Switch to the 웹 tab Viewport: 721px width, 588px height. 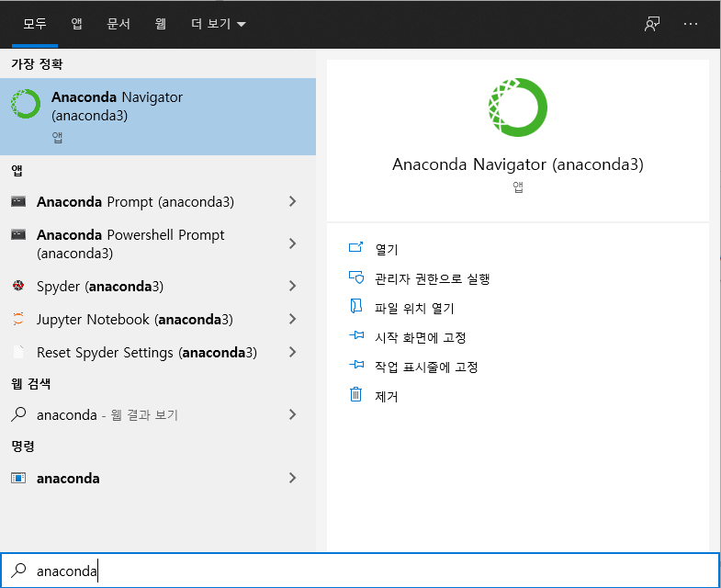coord(161,24)
